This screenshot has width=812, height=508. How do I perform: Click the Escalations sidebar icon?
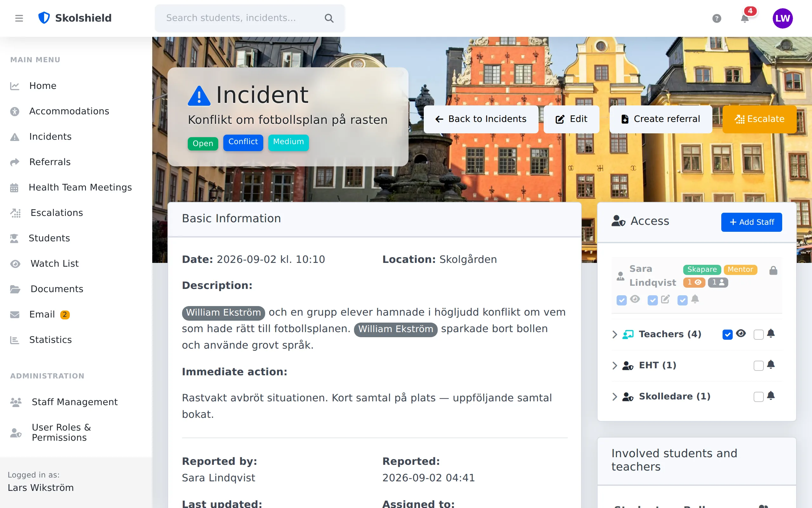[16, 213]
